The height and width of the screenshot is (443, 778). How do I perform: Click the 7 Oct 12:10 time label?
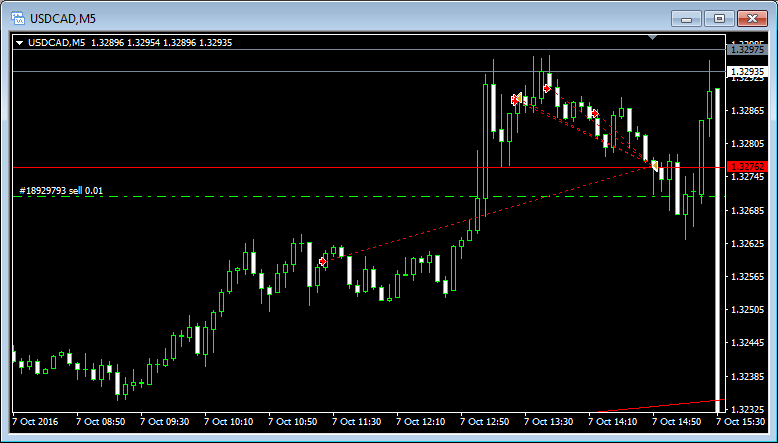[x=421, y=422]
